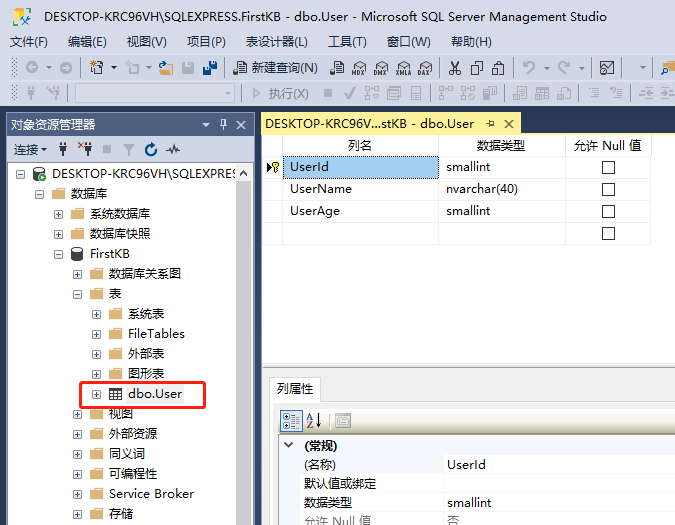Open the Object Explorer window options dropdown
The width and height of the screenshot is (675, 525).
coord(206,125)
